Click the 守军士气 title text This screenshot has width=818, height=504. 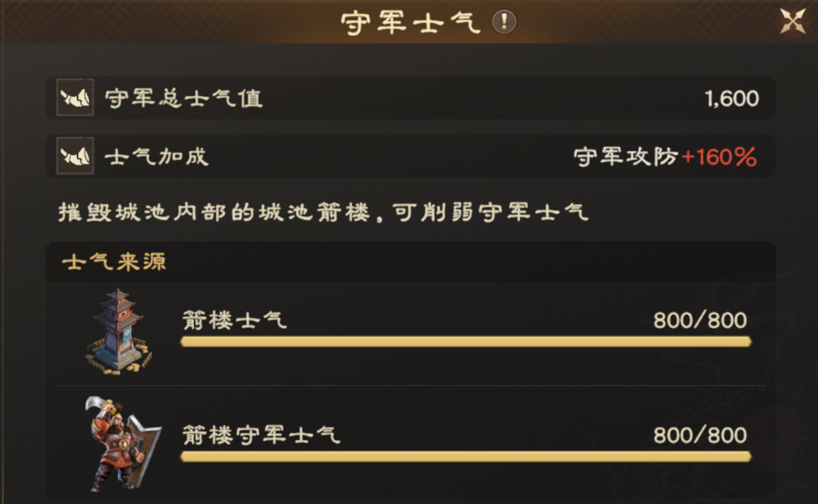coord(411,23)
